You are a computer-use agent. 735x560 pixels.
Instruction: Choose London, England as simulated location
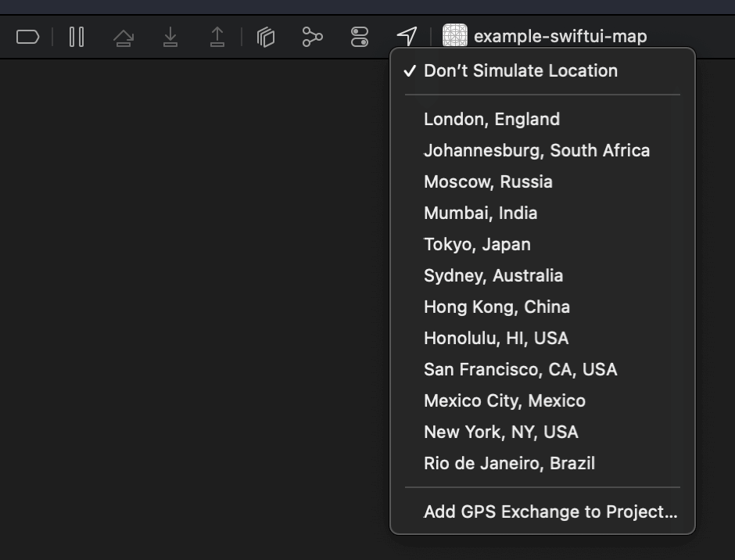[491, 120]
